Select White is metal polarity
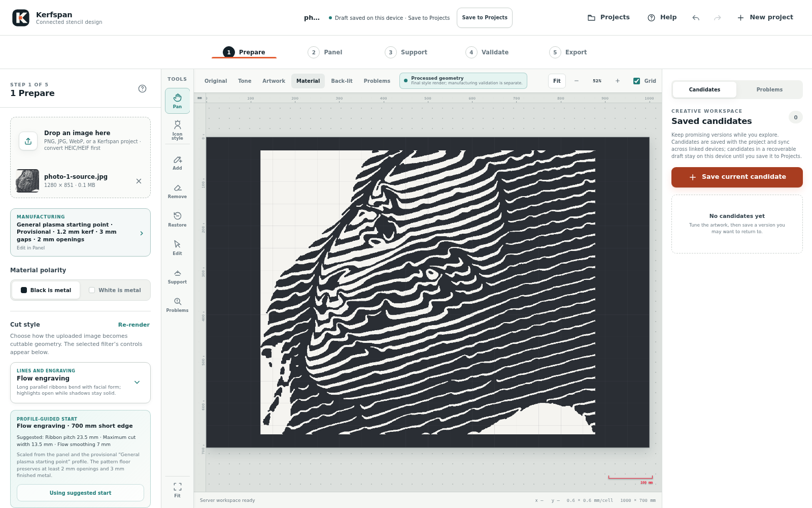 coord(115,290)
